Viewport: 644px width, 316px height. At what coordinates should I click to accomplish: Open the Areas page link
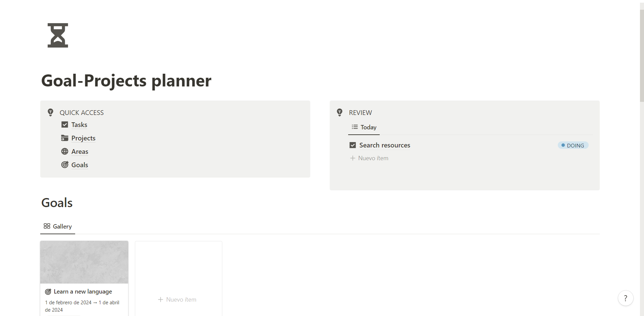[80, 151]
